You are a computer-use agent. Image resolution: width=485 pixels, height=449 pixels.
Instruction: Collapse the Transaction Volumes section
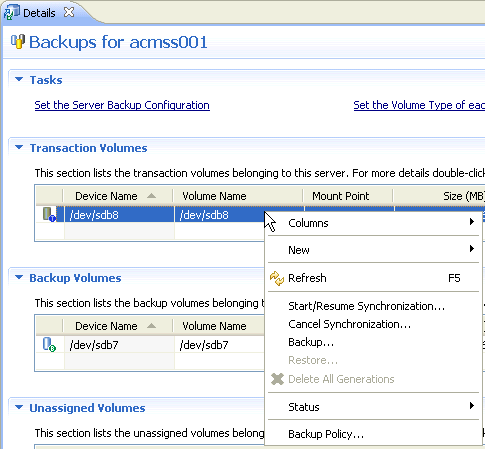point(19,147)
